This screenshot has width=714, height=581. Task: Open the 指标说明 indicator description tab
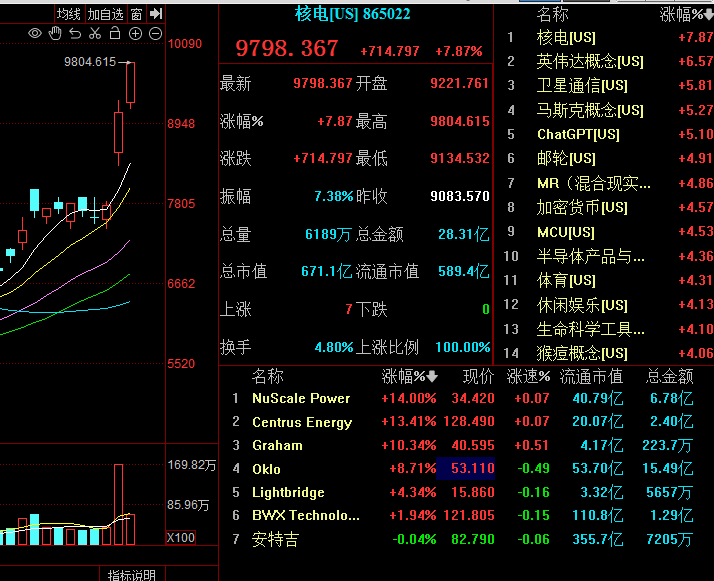pyautogui.click(x=132, y=575)
